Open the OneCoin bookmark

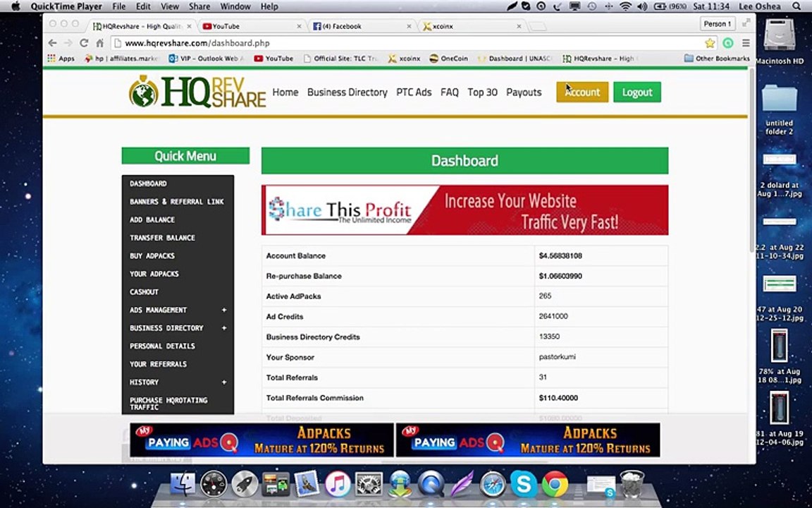pos(449,59)
